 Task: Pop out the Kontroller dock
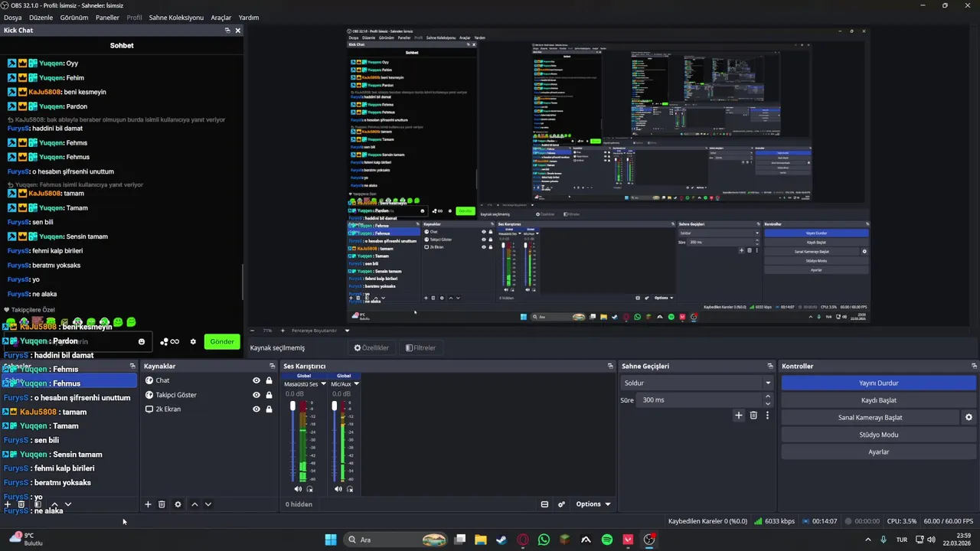974,367
